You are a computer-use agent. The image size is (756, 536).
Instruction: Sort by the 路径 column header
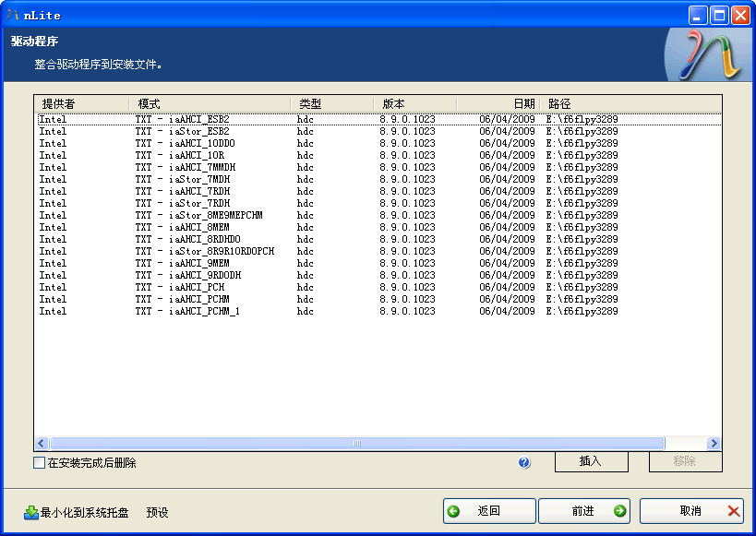point(630,103)
